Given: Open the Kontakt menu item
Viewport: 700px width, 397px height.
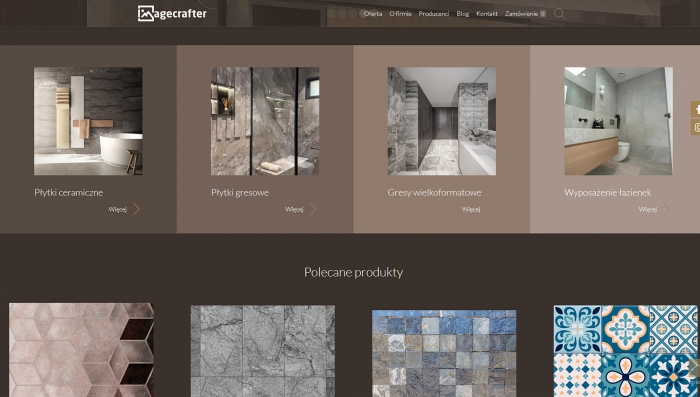Looking at the screenshot, I should 487,14.
